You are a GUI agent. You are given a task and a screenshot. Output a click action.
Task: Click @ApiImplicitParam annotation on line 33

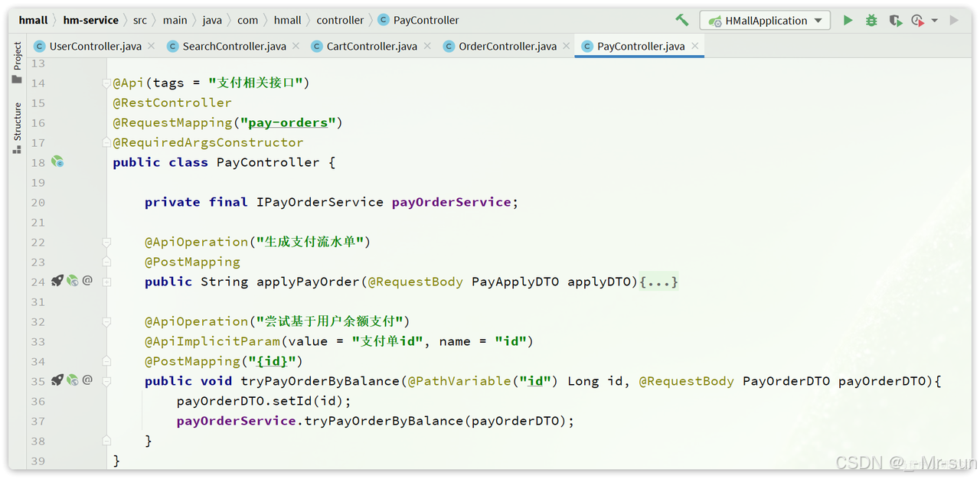point(212,341)
